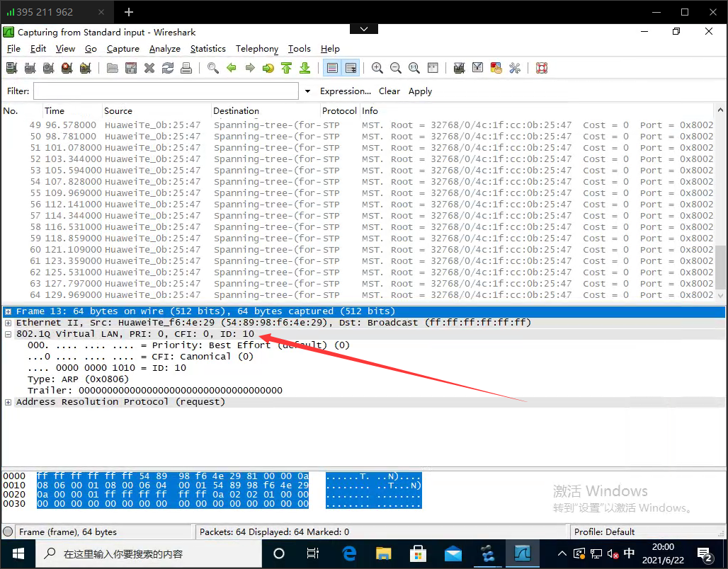Jump to the first packet icon
728x569 pixels.
coord(287,68)
